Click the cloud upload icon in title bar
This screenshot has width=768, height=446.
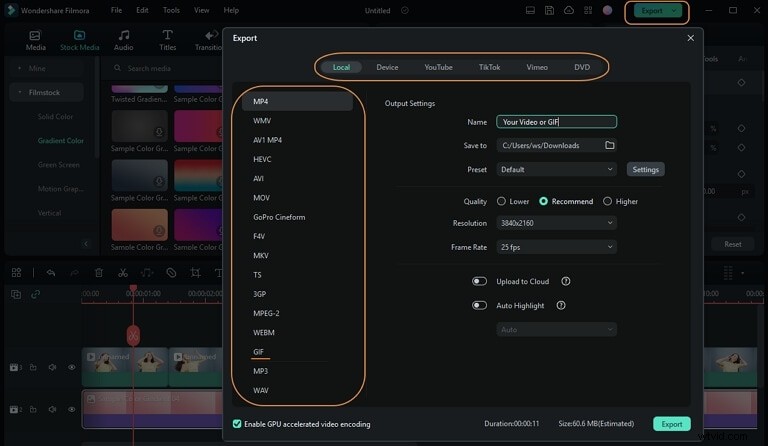[569, 10]
